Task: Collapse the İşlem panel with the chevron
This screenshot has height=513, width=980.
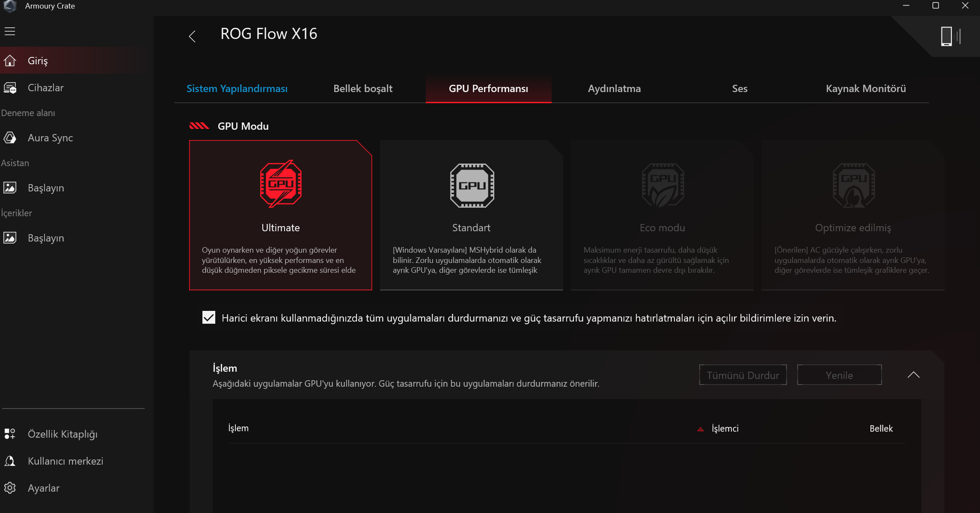Action: pos(913,375)
